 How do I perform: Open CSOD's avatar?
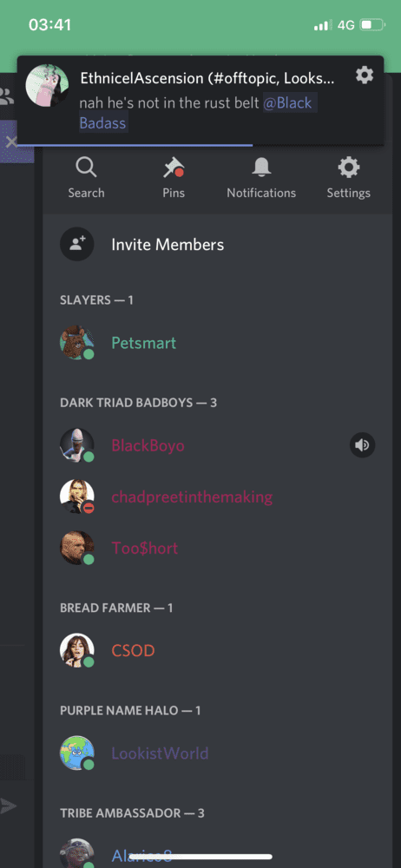click(77, 650)
